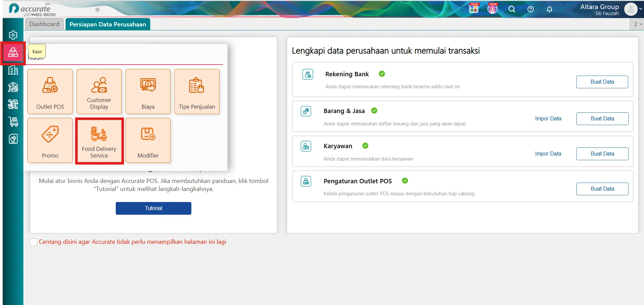The width and height of the screenshot is (644, 305).
Task: Open Modifier menu tile
Action: click(x=148, y=140)
